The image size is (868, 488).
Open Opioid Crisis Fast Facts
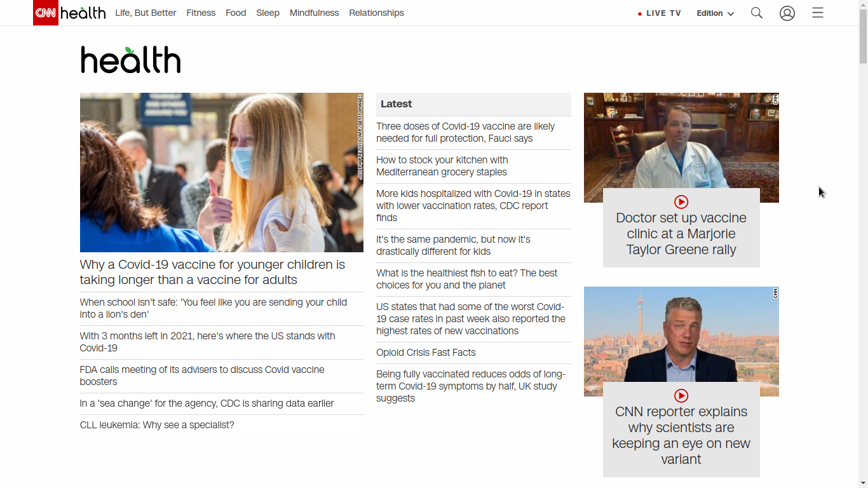point(426,353)
